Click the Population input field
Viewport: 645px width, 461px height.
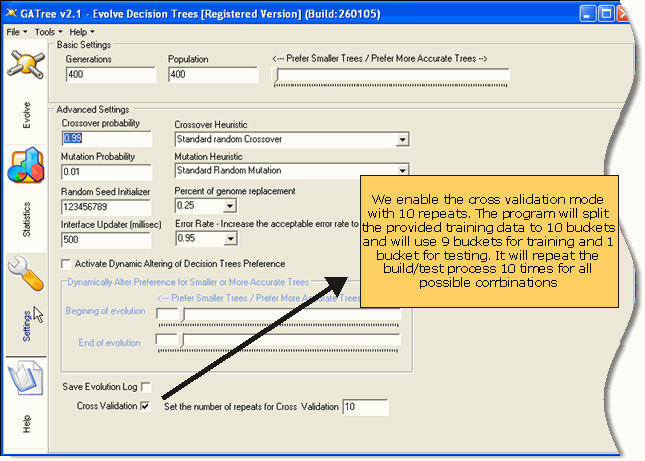[x=213, y=75]
